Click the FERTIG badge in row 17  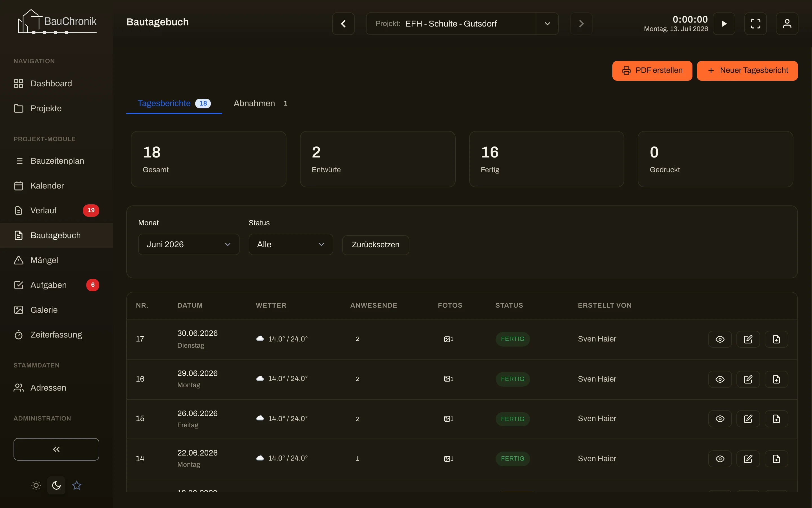(512, 339)
